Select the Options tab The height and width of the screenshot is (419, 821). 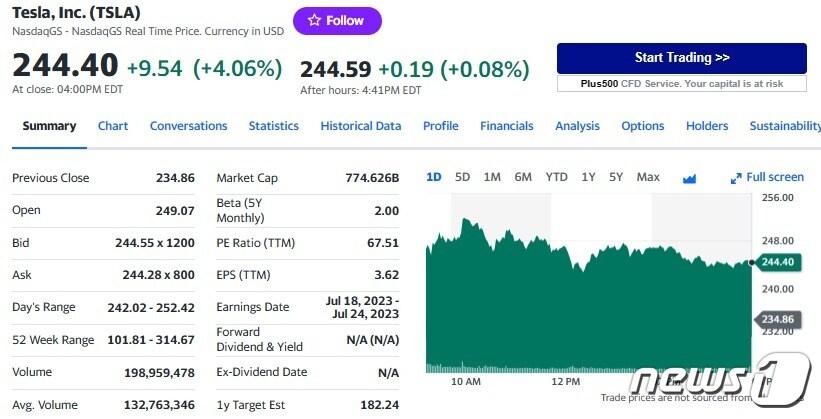click(x=642, y=126)
